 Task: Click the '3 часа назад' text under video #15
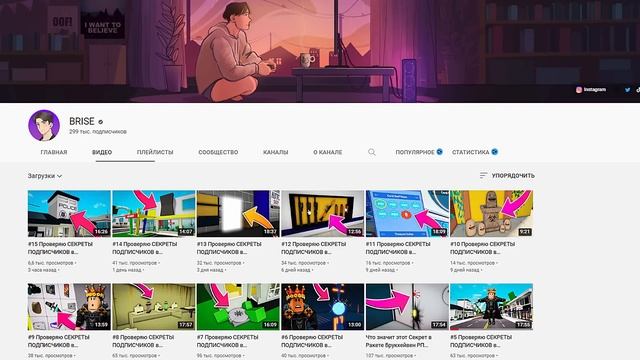(42, 270)
